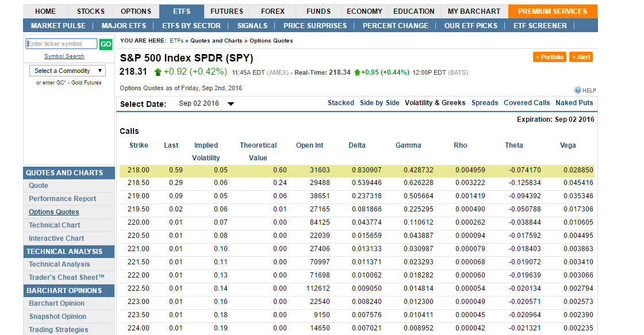644x335 pixels.
Task: Open the Select a Commodity dropdown
Action: point(67,71)
